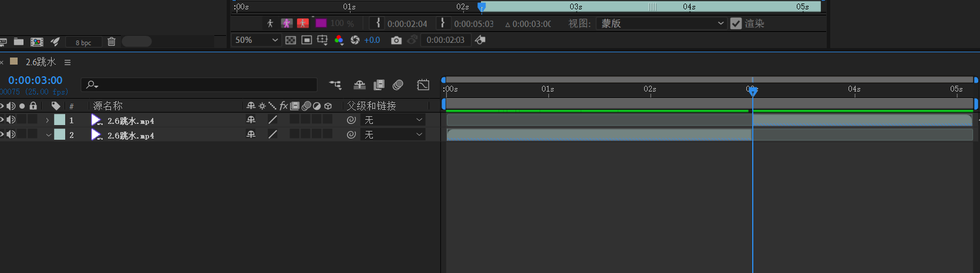Select layer 1 named 2.6跳水.mp4
This screenshot has height=273, width=980.
click(x=130, y=121)
